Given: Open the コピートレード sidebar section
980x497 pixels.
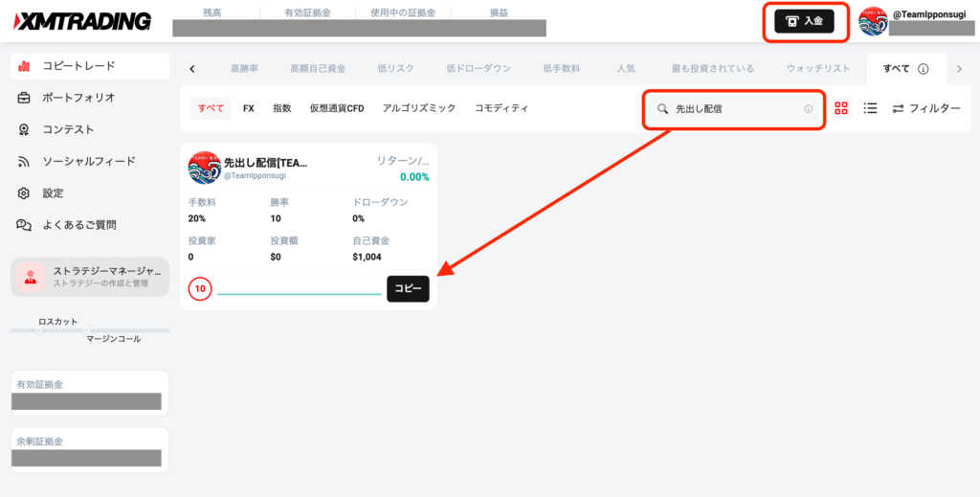Looking at the screenshot, I should tap(90, 66).
